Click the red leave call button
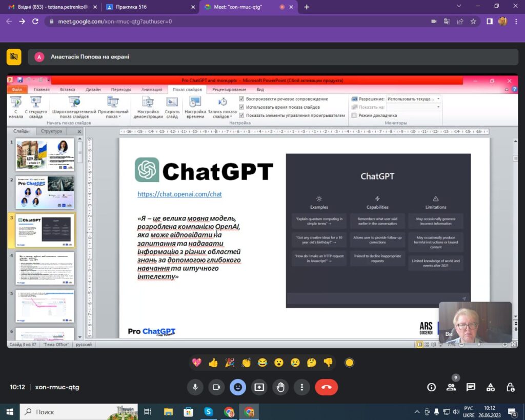The image size is (525, 420). coord(326,387)
